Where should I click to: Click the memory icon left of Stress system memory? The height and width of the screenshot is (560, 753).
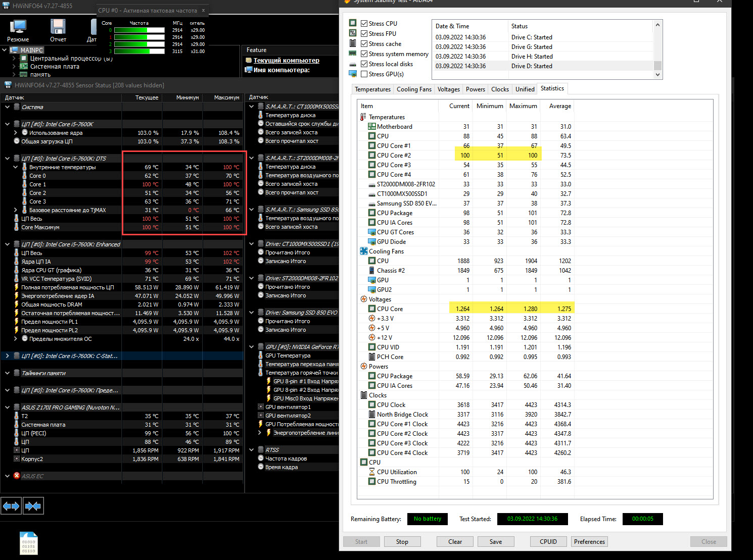tap(353, 54)
